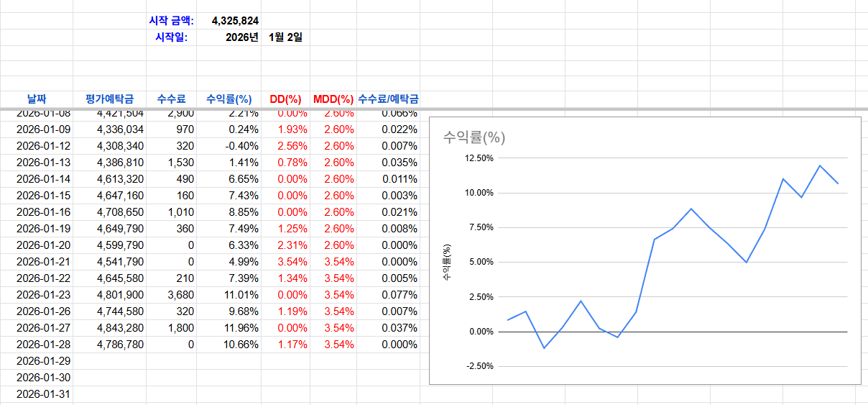
Task: Click the date cell 2026-01-19
Action: tap(37, 229)
